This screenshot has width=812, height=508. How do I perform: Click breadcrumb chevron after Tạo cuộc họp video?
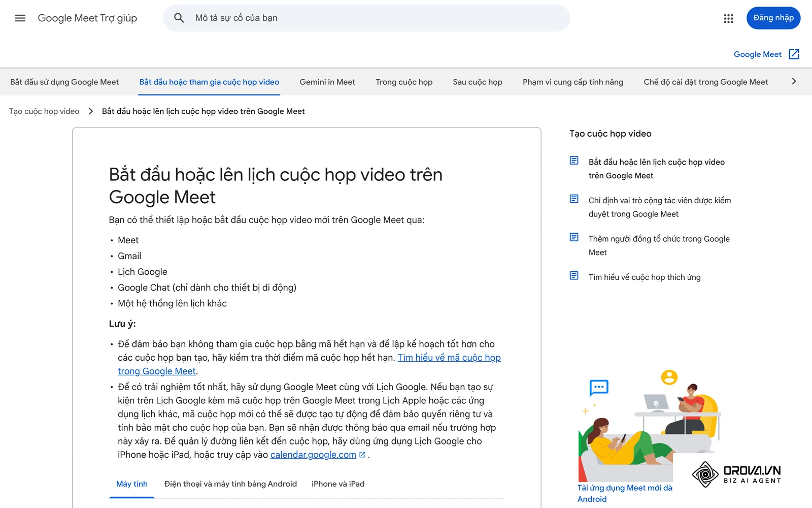[x=91, y=111]
